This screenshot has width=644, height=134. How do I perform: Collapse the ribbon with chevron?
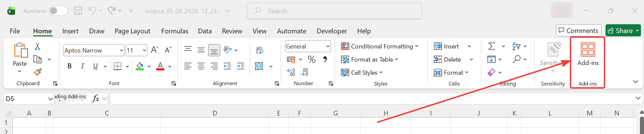pos(636,82)
